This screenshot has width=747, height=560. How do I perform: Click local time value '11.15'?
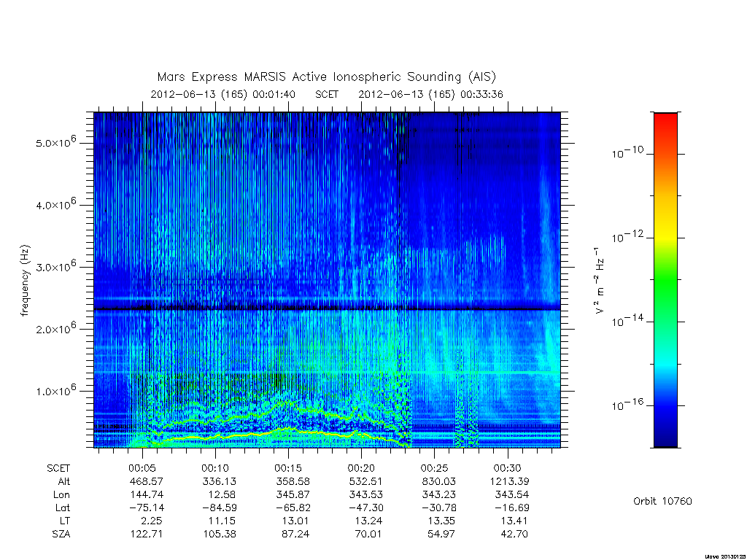point(223,521)
